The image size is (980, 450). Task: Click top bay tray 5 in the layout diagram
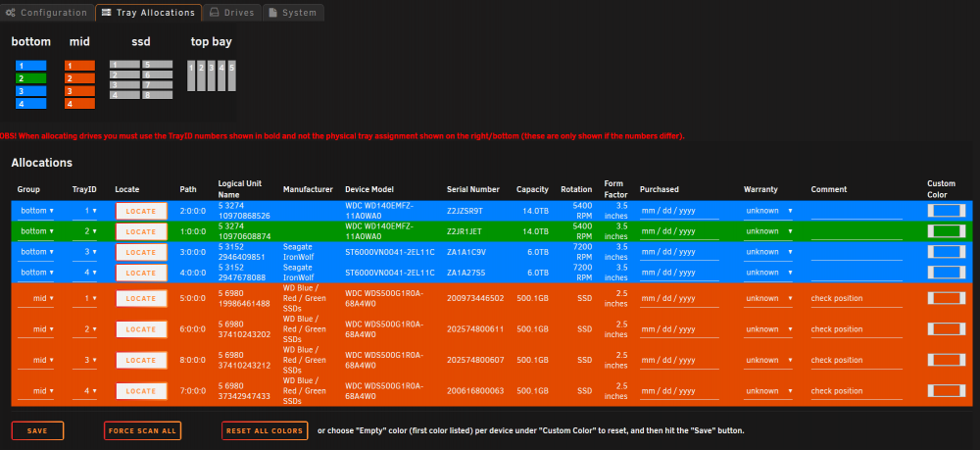232,75
